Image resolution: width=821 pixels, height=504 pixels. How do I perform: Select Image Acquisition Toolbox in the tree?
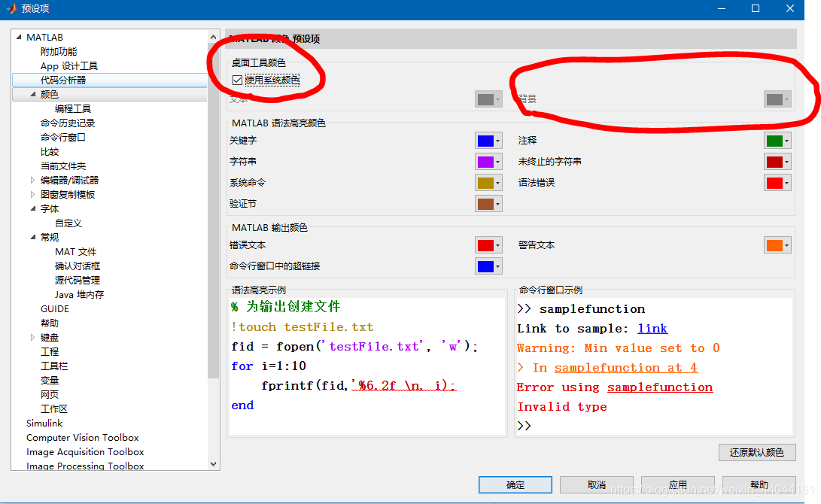coord(85,451)
